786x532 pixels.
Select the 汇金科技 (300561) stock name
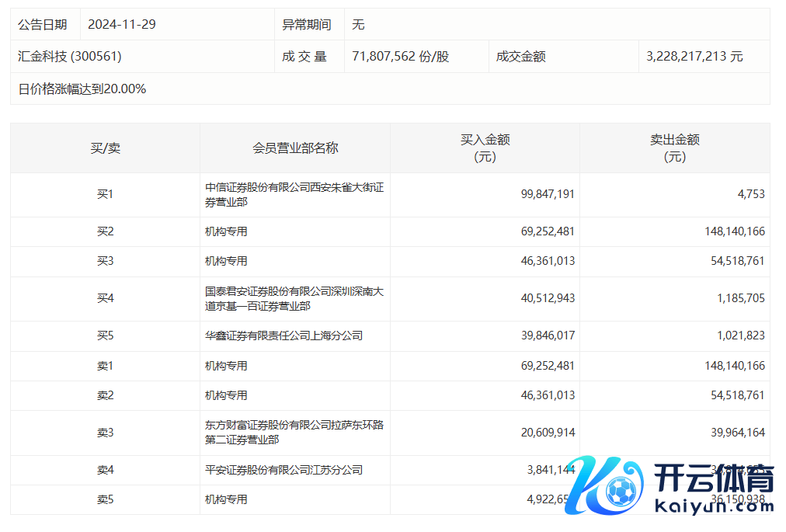70,57
